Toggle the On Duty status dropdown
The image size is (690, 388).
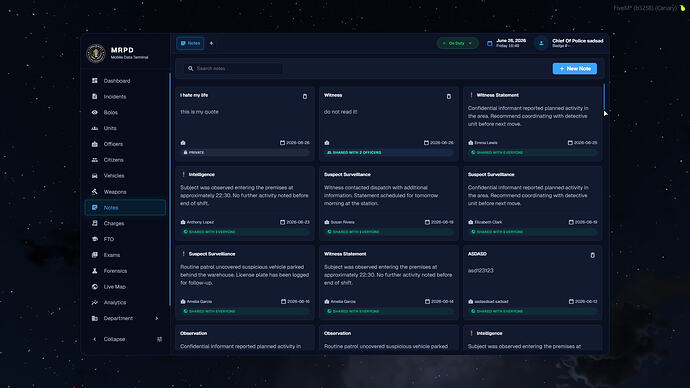point(457,43)
